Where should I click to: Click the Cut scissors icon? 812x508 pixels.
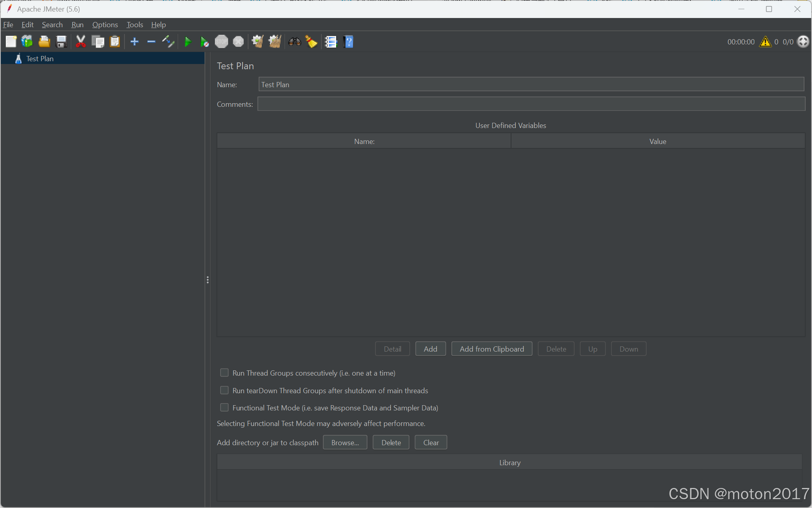point(81,42)
